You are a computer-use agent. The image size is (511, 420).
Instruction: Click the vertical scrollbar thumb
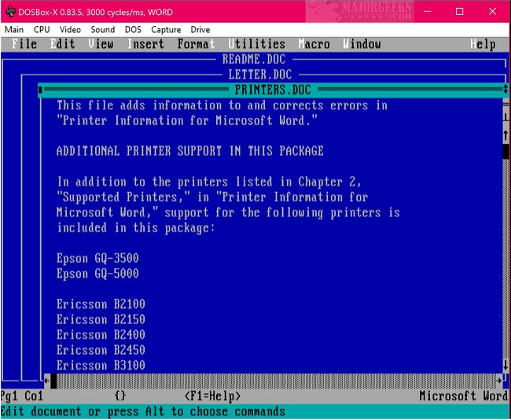pos(505,151)
